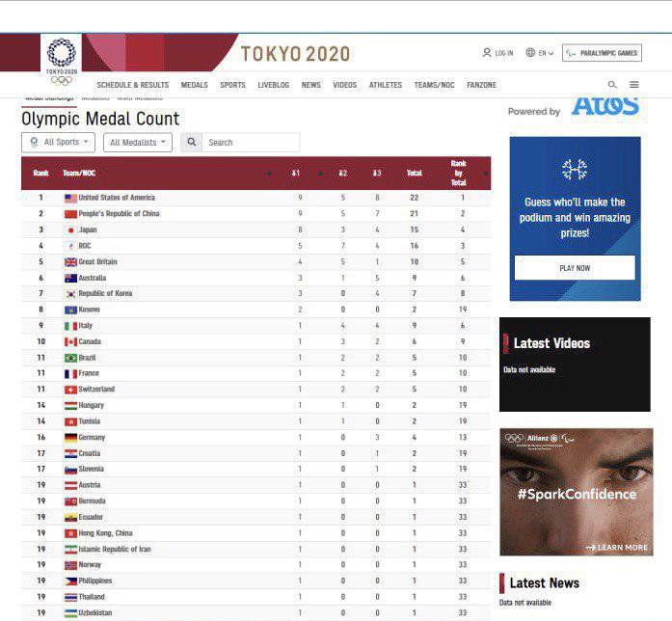Click the search magnifier icon in header

tap(612, 85)
